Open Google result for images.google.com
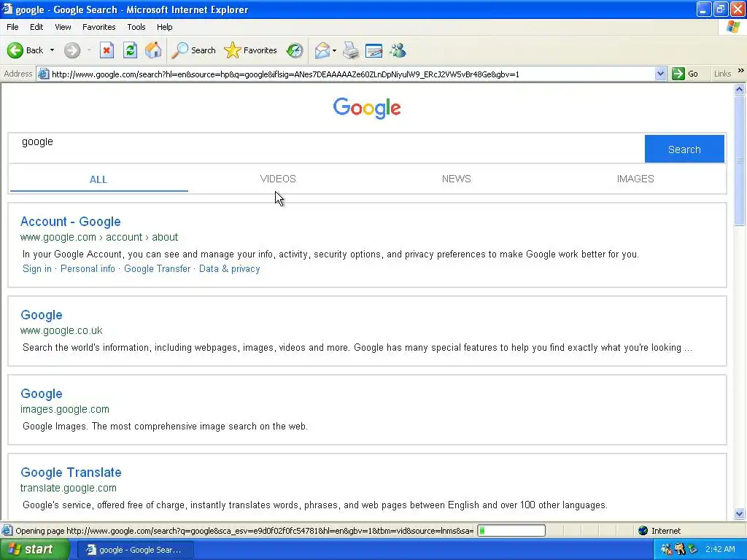This screenshot has height=560, width=747. tap(42, 394)
